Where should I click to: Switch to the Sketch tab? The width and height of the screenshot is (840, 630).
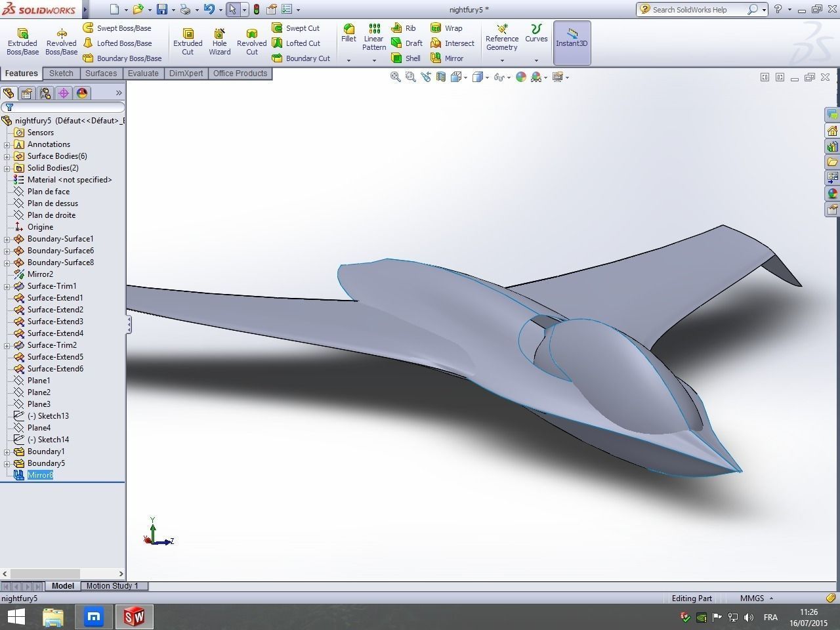pos(62,73)
